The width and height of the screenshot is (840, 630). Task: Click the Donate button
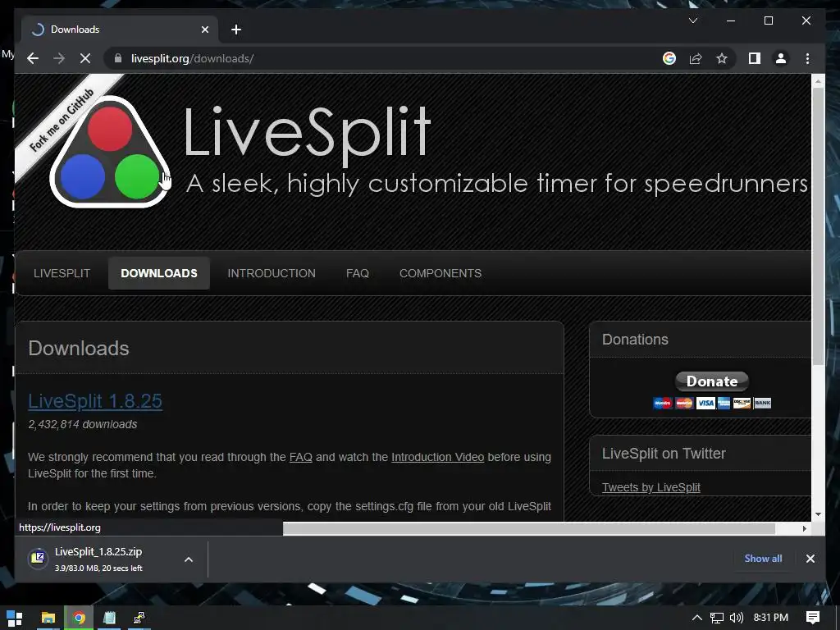click(x=711, y=381)
